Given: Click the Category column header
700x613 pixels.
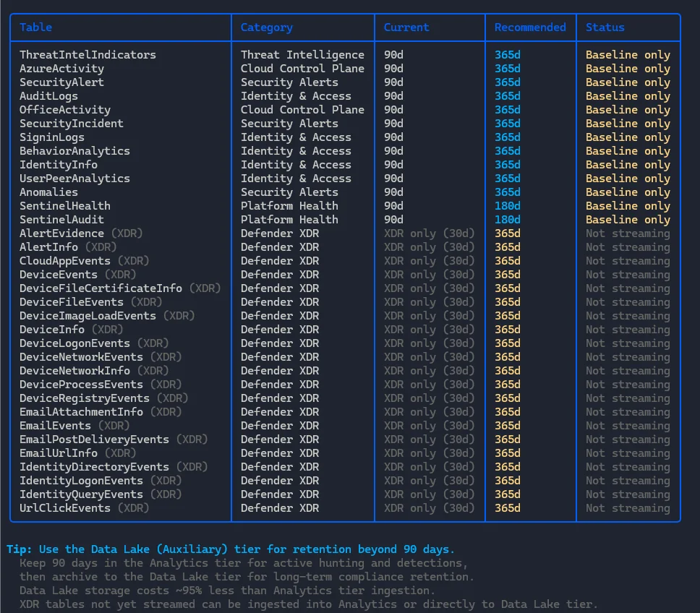Looking at the screenshot, I should (x=266, y=27).
